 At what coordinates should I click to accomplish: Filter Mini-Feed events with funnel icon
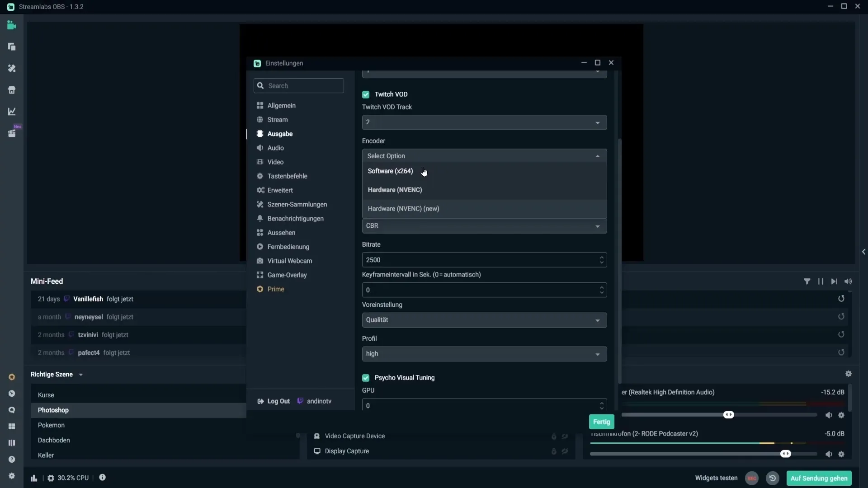coord(807,282)
